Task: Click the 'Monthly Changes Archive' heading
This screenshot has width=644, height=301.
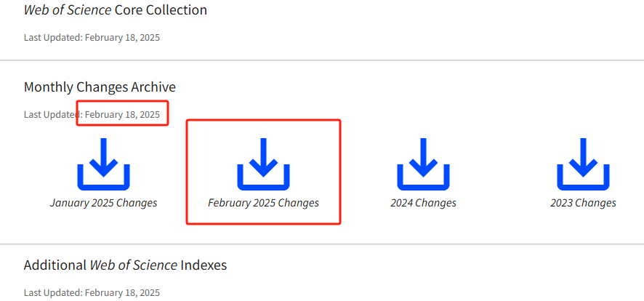Action: pos(100,87)
